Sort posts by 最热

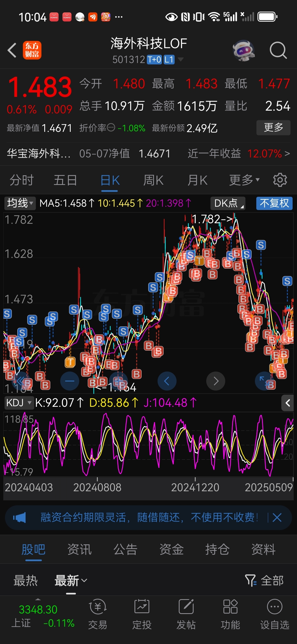pyautogui.click(x=26, y=580)
